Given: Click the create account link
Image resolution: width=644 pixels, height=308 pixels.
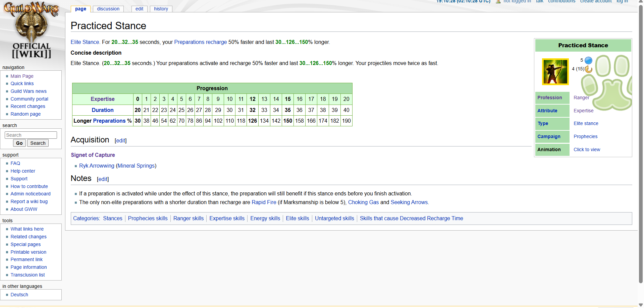Looking at the screenshot, I should (596, 1).
